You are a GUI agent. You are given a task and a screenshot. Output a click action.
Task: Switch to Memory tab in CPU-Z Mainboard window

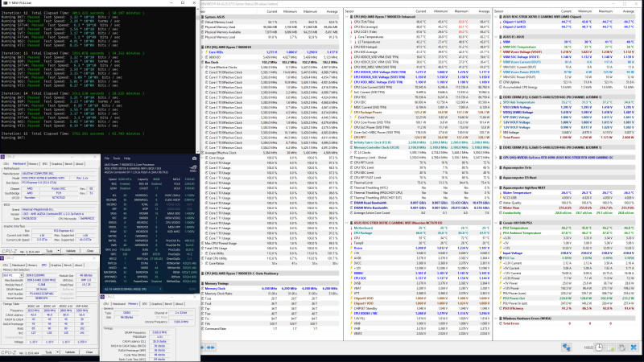click(x=33, y=164)
